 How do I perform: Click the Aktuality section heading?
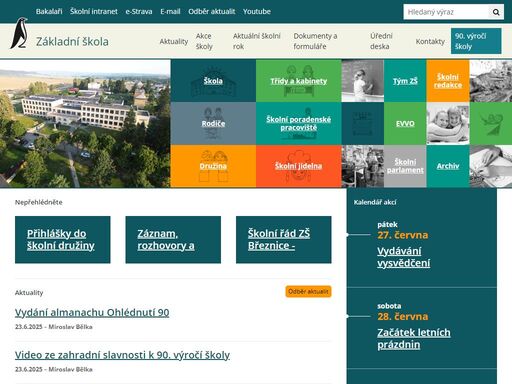[x=29, y=293]
